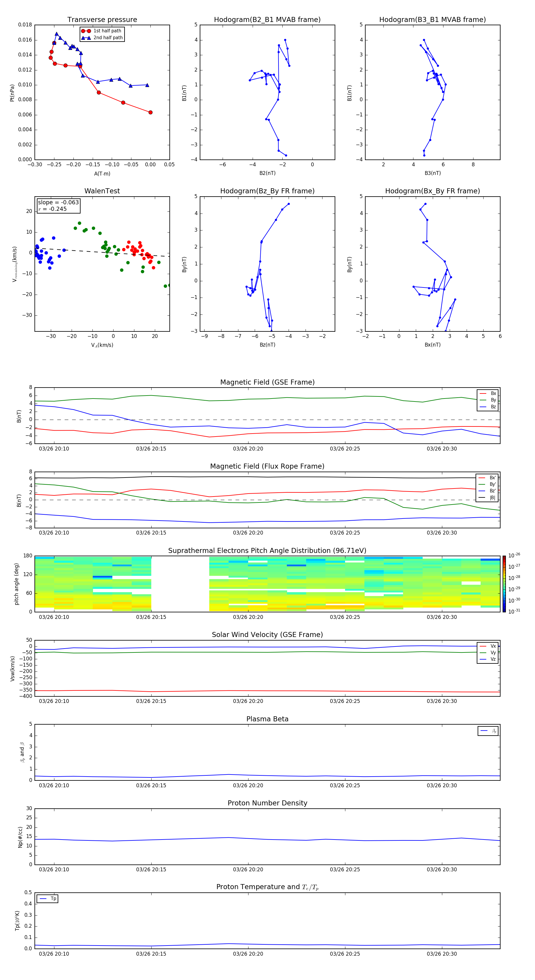Click the 'Proton Temperature and Te/Tp' title
535x980 pixels.
(267, 887)
